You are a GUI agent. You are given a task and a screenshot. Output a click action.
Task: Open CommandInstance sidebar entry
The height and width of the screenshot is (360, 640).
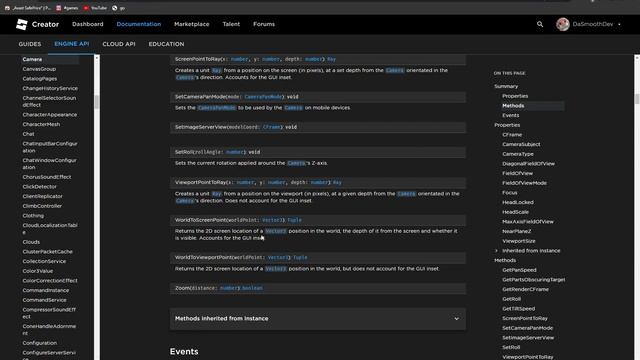click(46, 290)
